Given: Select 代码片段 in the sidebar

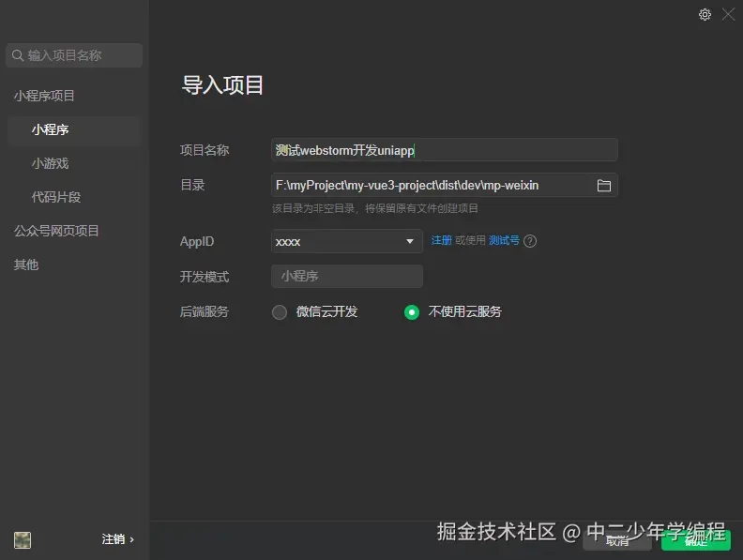Looking at the screenshot, I should (56, 197).
